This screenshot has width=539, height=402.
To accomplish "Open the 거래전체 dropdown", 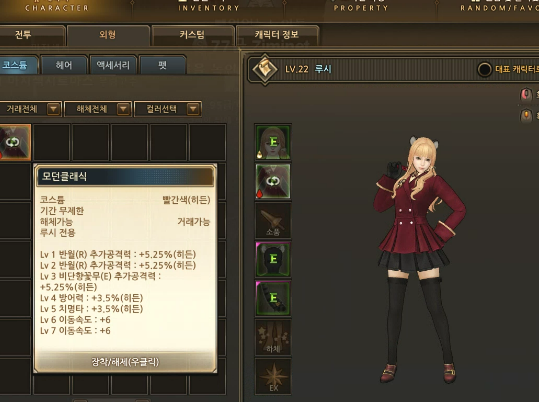I will pos(30,109).
